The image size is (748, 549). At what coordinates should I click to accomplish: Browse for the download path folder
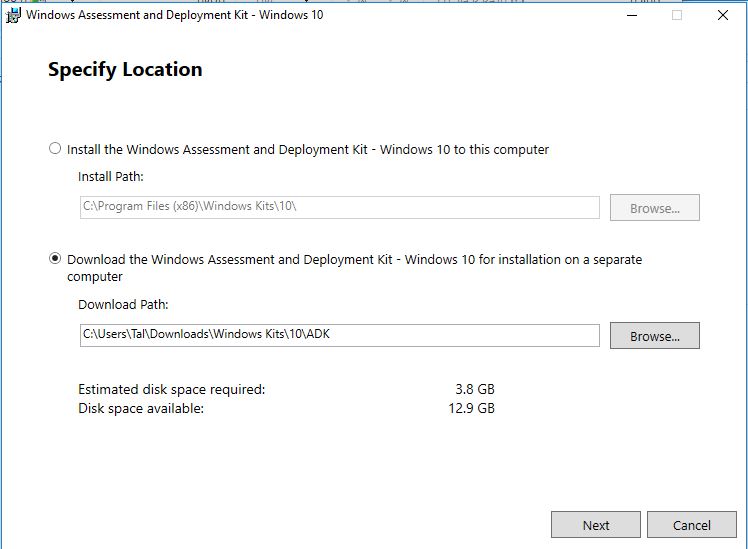(654, 335)
